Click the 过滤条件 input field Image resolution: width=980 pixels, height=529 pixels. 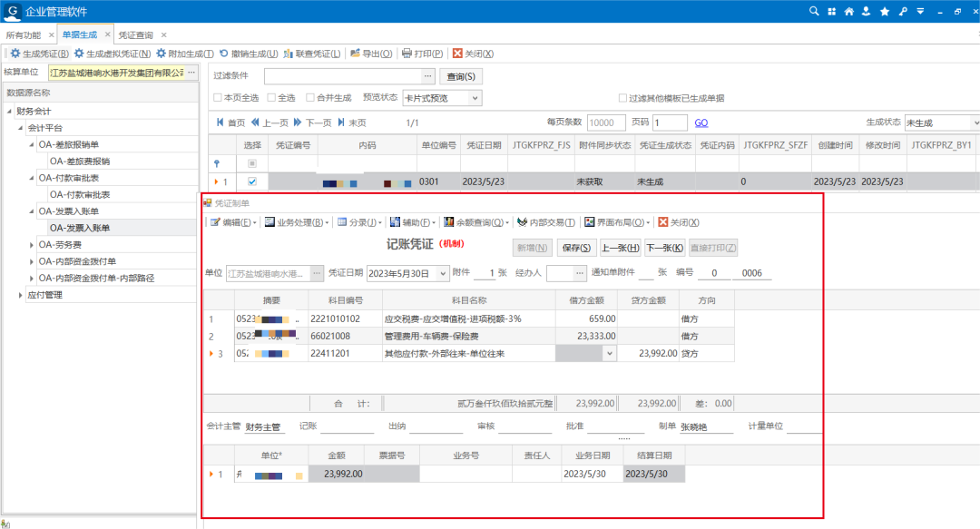[x=343, y=76]
